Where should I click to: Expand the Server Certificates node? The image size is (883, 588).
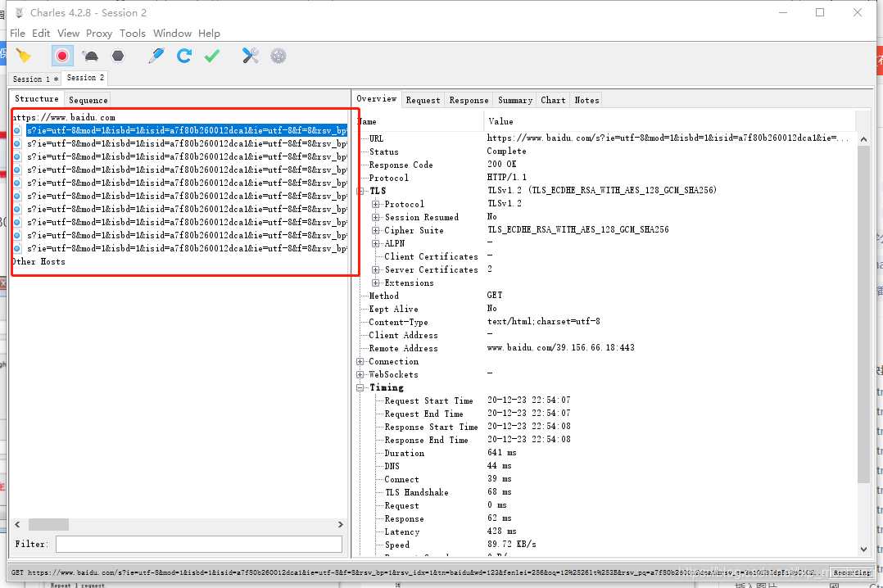pyautogui.click(x=376, y=269)
